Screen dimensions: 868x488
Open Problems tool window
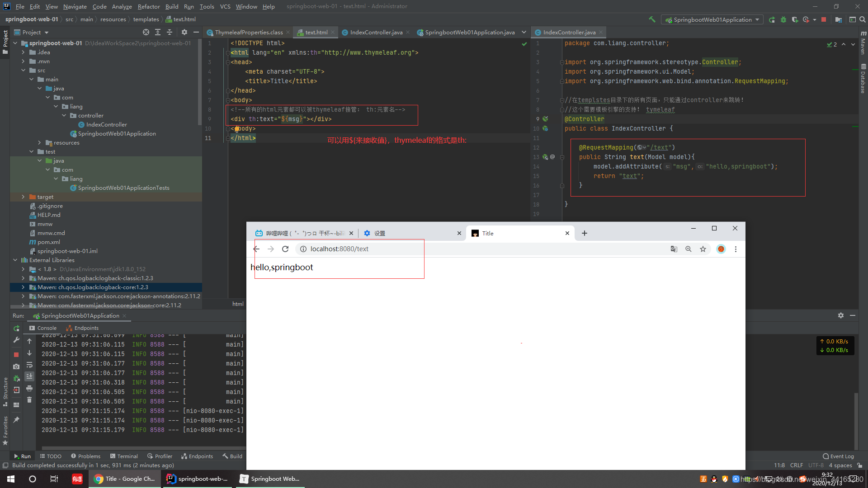pos(86,456)
